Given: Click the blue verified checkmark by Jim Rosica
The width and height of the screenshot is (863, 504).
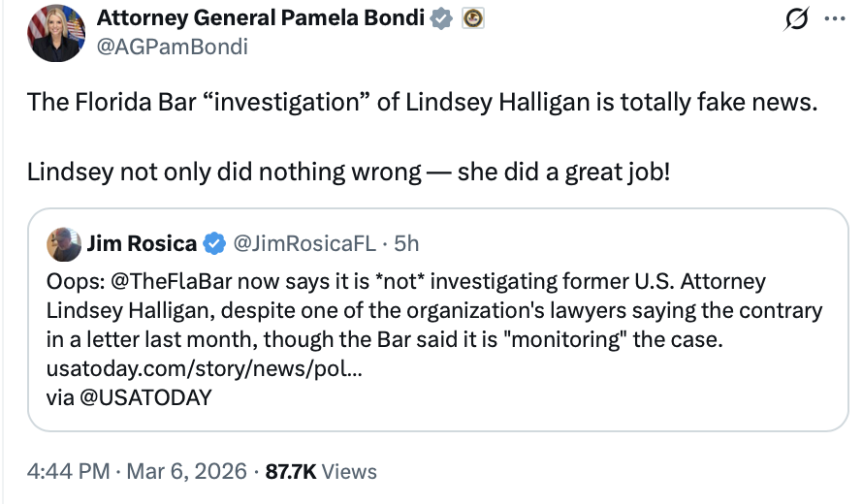Looking at the screenshot, I should (215, 243).
